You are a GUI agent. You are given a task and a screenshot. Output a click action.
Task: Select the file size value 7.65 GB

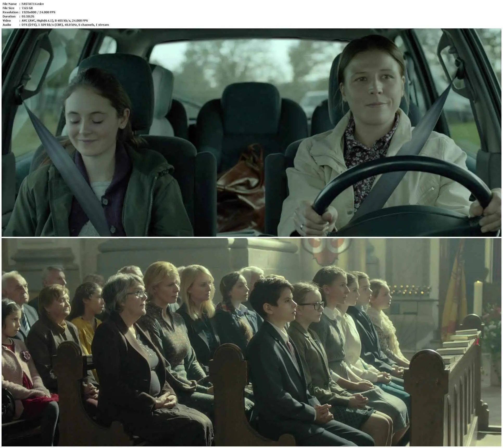click(27, 8)
